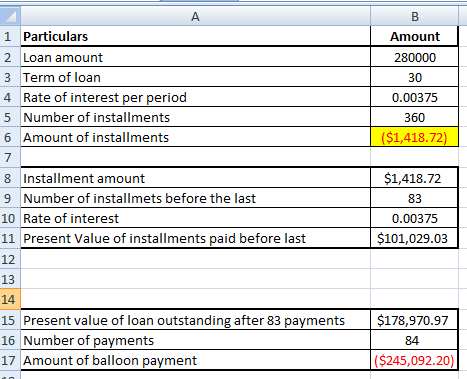Select highlighted row 14 header
The height and width of the screenshot is (379, 467).
[x=10, y=299]
